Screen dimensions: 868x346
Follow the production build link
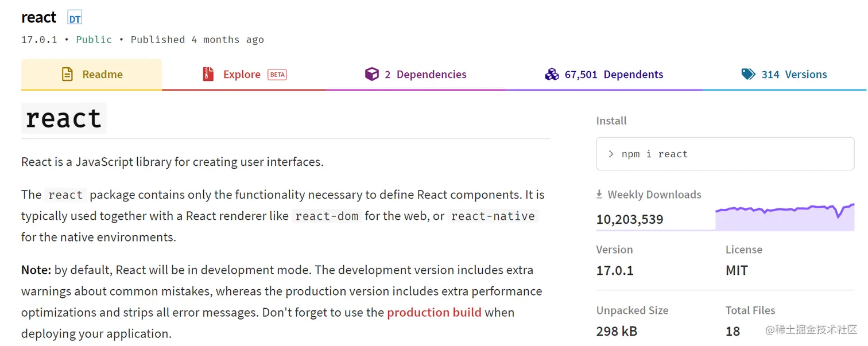click(x=434, y=313)
